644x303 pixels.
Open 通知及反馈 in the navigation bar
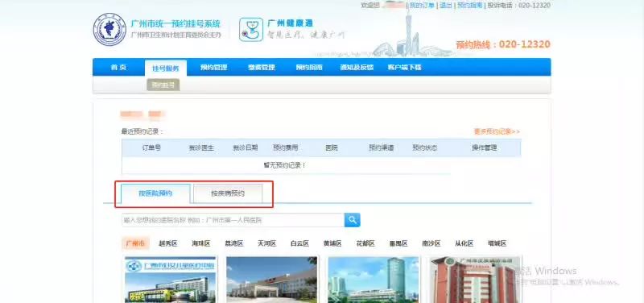(357, 68)
